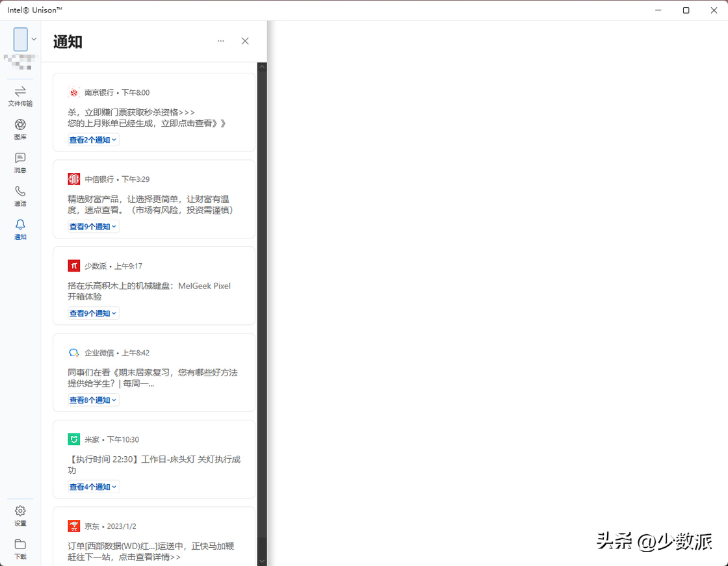This screenshot has height=566, width=728.
Task: Open 设置 settings gear in sidebar
Action: (20, 515)
